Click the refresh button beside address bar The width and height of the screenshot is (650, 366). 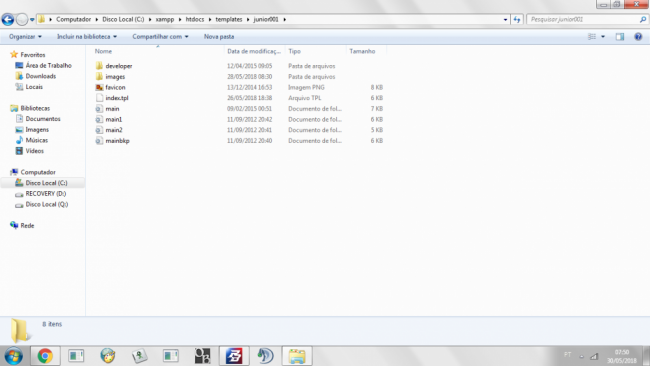pyautogui.click(x=517, y=19)
